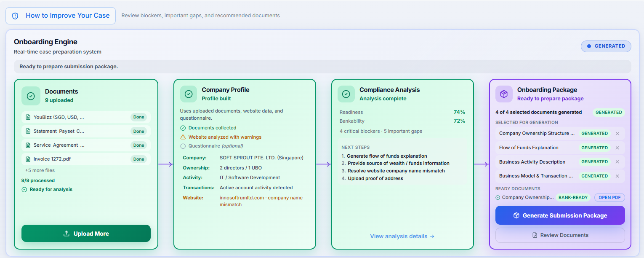Click the Company Profile card checkmark icon
Viewport: 644px width, 258px height.
click(x=189, y=94)
